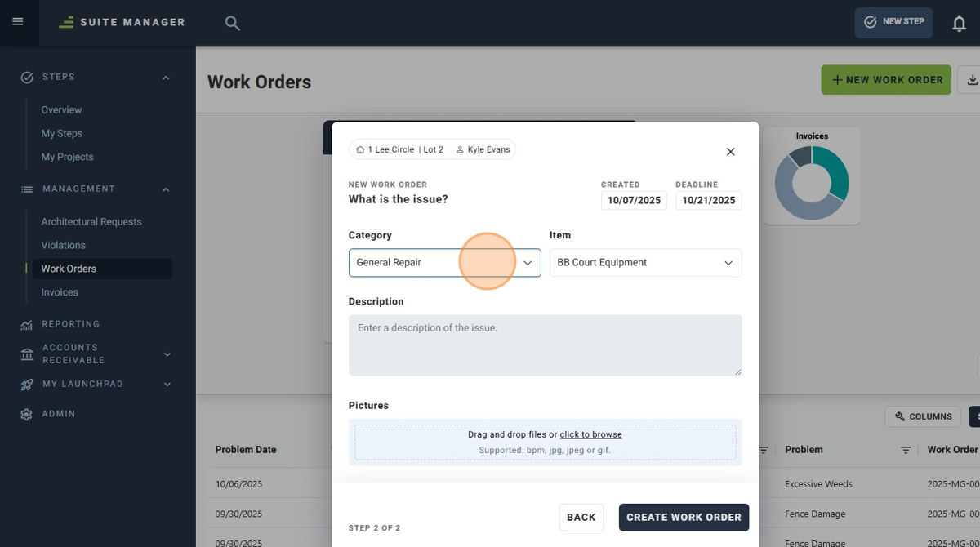Close the New Work Order dialog
This screenshot has width=980, height=547.
point(731,152)
